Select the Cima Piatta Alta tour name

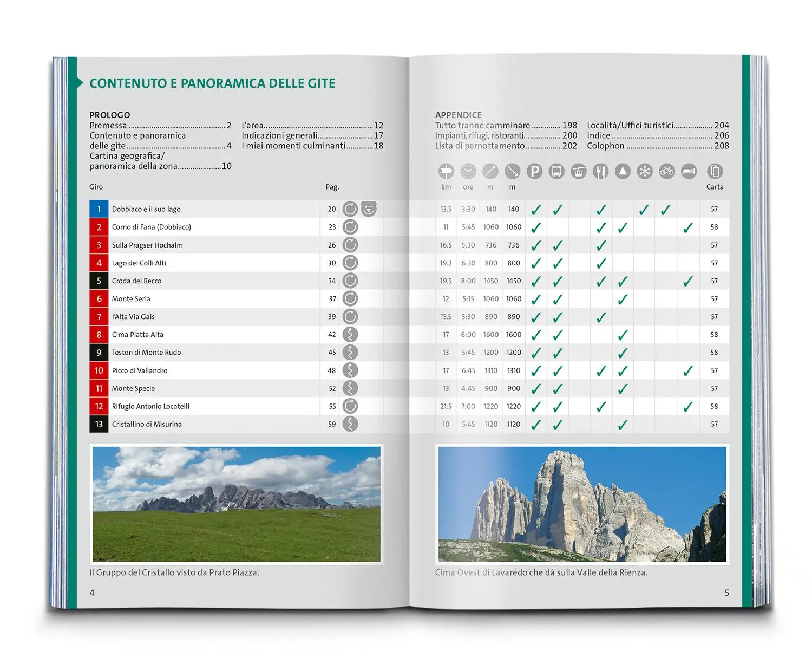tap(137, 334)
